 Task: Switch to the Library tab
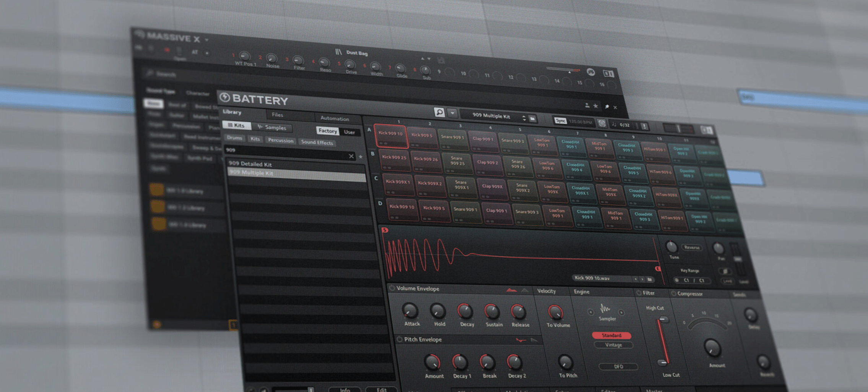232,112
